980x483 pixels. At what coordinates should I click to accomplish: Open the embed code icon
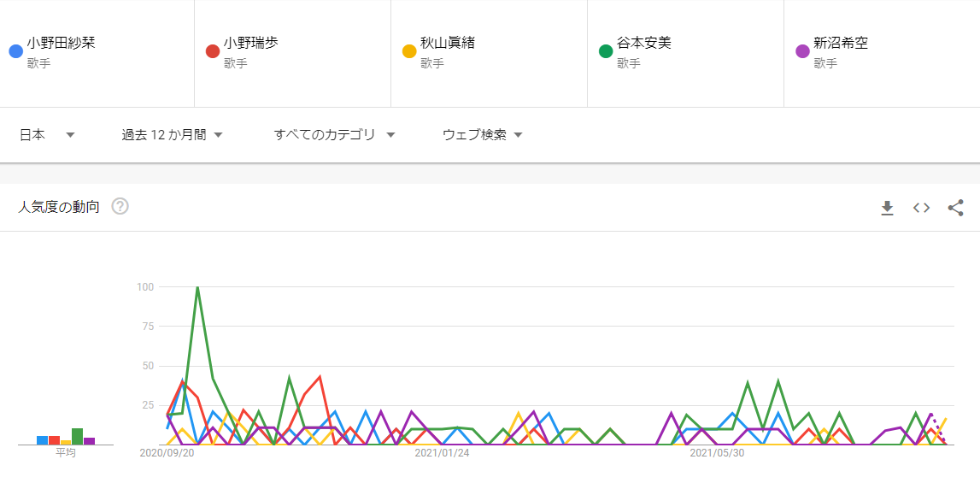tap(921, 209)
